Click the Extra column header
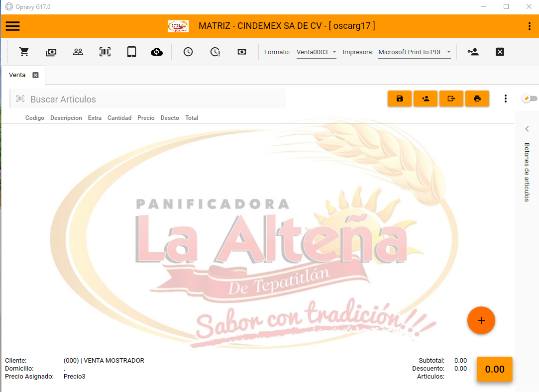The width and height of the screenshot is (539, 392). [95, 118]
